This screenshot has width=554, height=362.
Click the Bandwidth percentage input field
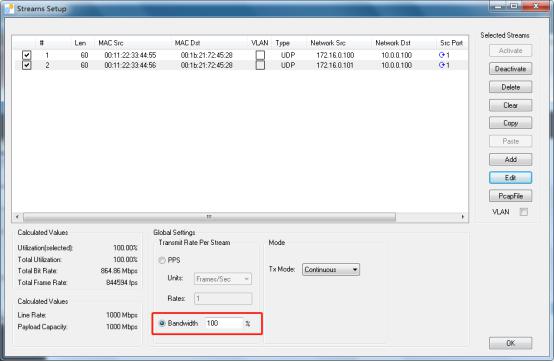coord(224,323)
